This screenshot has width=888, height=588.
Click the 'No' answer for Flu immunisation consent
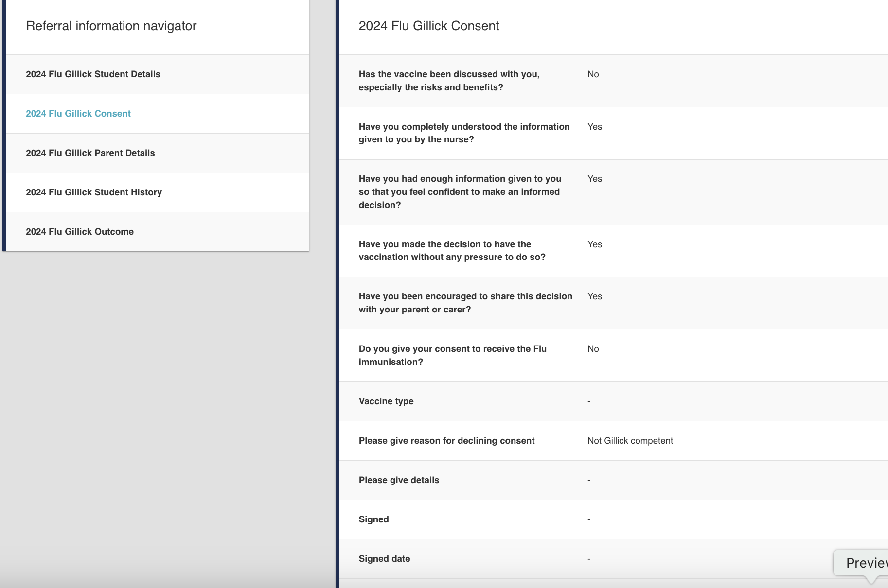coord(593,349)
